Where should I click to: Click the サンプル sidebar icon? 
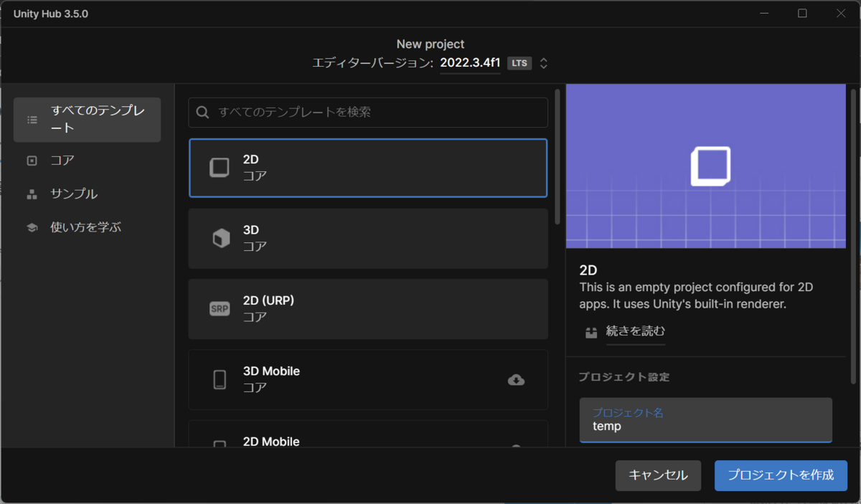coord(32,194)
